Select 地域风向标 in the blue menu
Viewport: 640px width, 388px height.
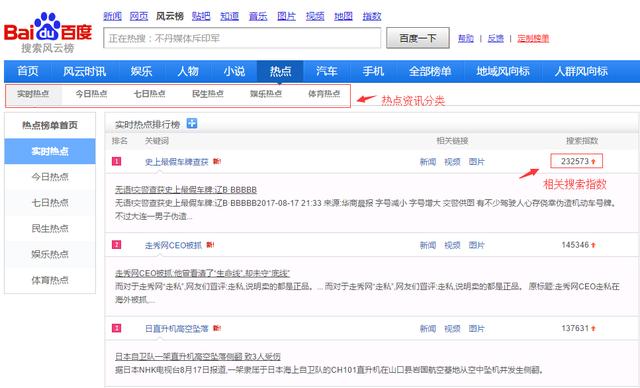click(503, 71)
